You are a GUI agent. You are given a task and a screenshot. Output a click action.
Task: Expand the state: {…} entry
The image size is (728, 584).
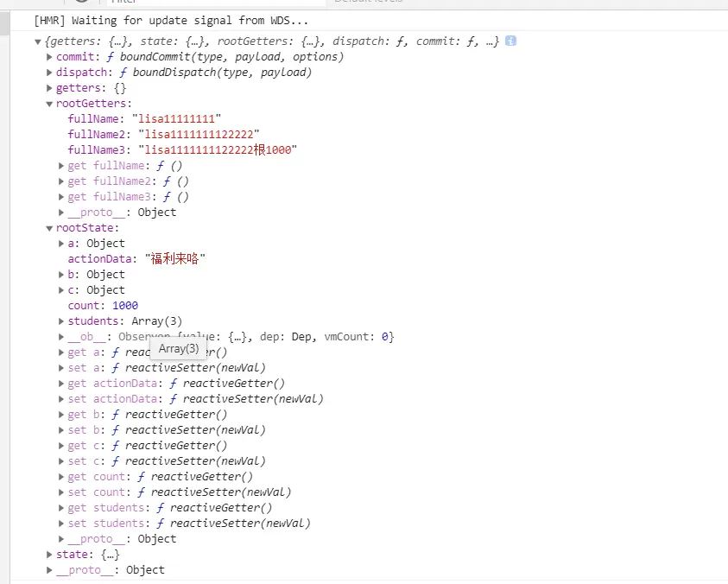point(49,555)
